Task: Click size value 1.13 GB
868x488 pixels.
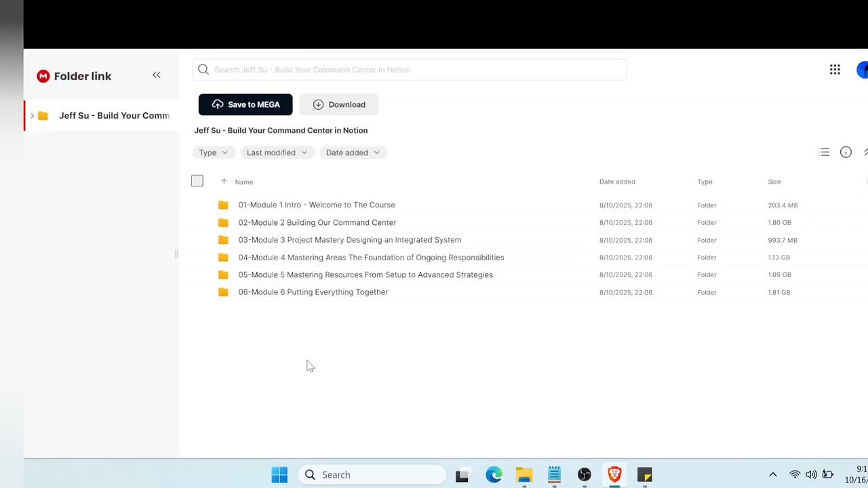Action: [x=779, y=258]
